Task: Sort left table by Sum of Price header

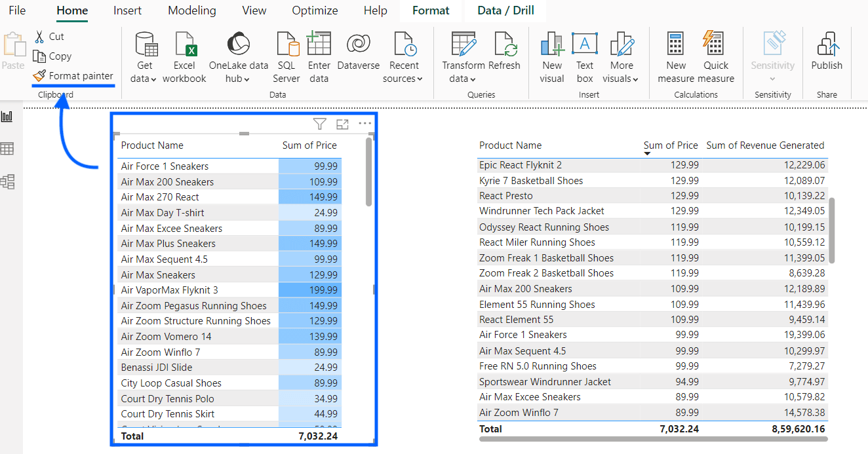Action: [x=309, y=145]
